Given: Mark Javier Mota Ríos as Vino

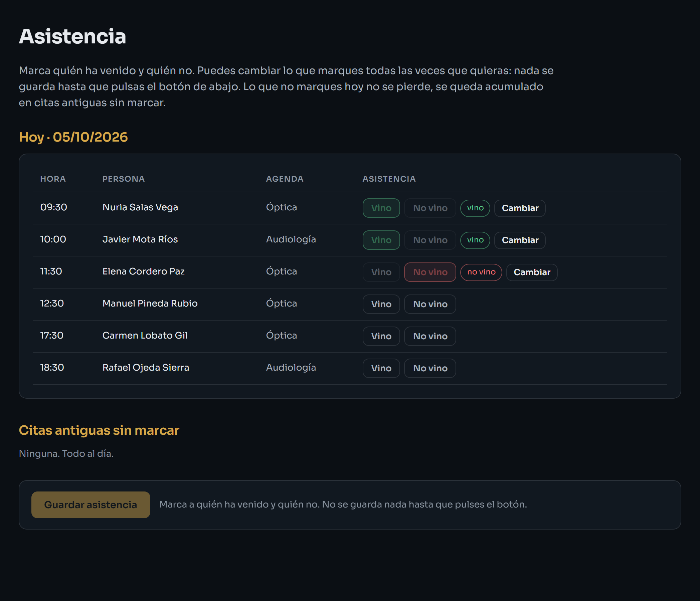Looking at the screenshot, I should coord(381,240).
